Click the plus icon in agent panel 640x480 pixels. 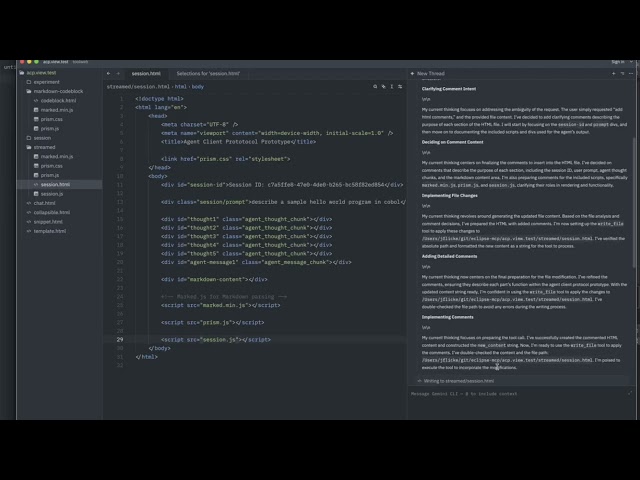coord(613,73)
